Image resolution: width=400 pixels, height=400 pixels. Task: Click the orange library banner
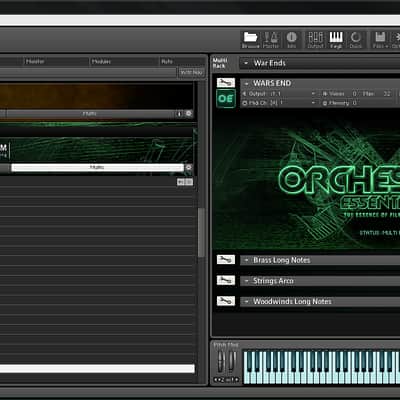[x=96, y=96]
